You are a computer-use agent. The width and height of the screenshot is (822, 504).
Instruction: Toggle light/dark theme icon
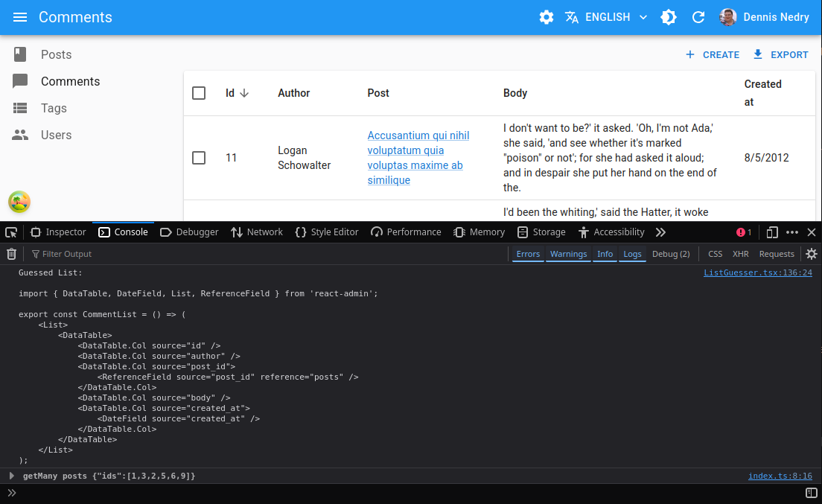669,17
